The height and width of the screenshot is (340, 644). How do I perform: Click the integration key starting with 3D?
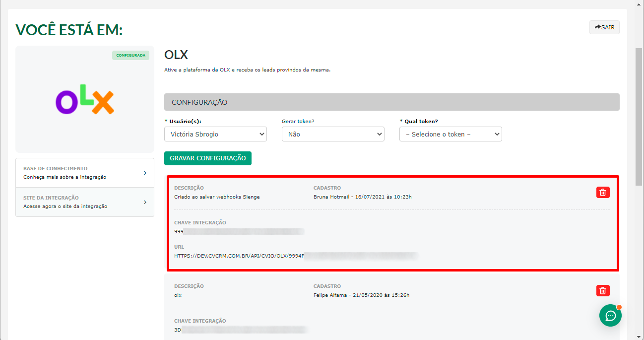[x=240, y=330]
